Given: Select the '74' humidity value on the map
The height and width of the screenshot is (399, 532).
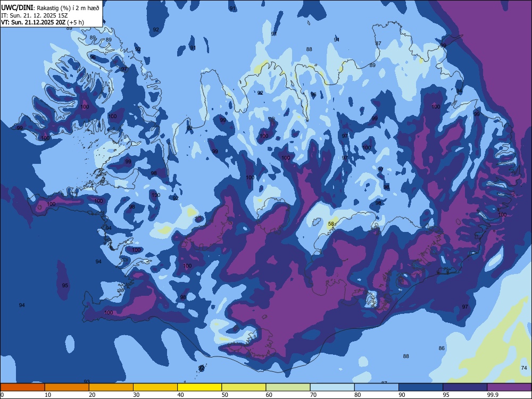Looking at the screenshot, I should (x=524, y=368).
